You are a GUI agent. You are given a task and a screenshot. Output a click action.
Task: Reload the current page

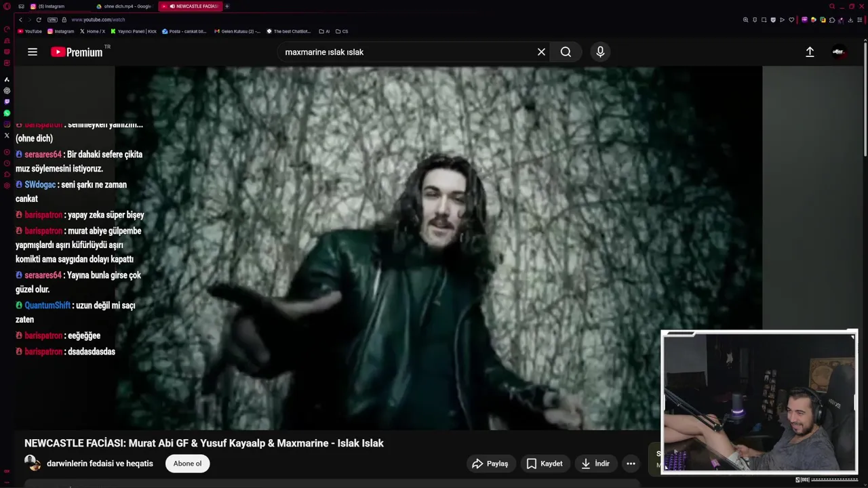tap(39, 20)
